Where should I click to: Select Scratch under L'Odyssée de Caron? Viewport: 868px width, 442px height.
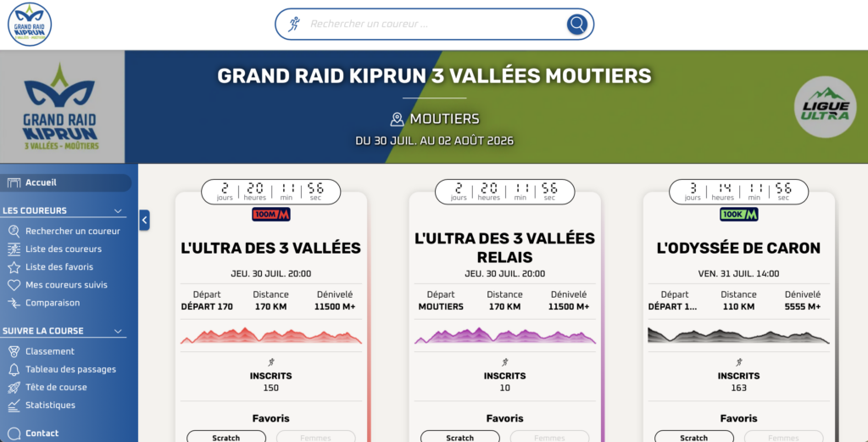click(x=694, y=437)
